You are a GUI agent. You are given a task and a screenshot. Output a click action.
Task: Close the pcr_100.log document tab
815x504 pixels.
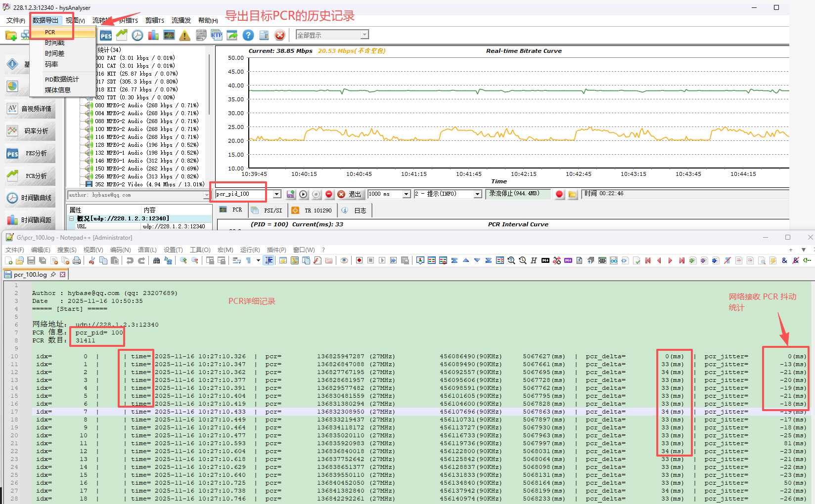[63, 274]
